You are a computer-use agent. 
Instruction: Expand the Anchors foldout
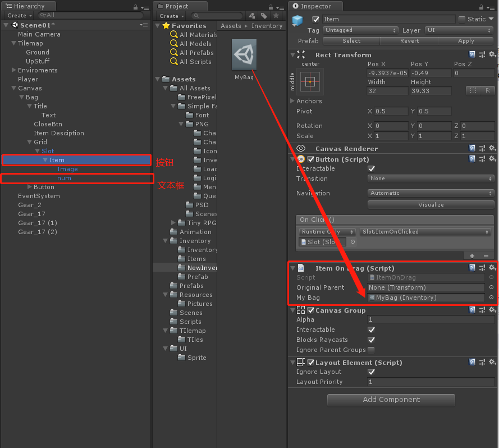click(x=292, y=100)
